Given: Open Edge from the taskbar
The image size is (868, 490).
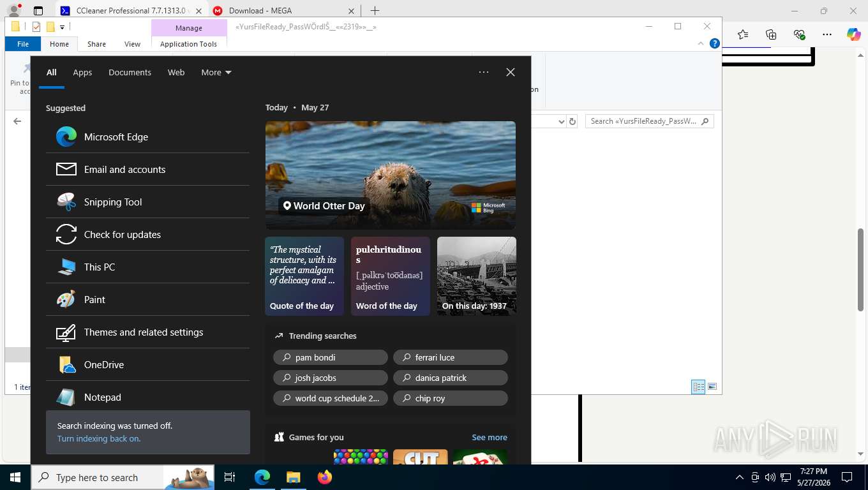Looking at the screenshot, I should (x=262, y=477).
